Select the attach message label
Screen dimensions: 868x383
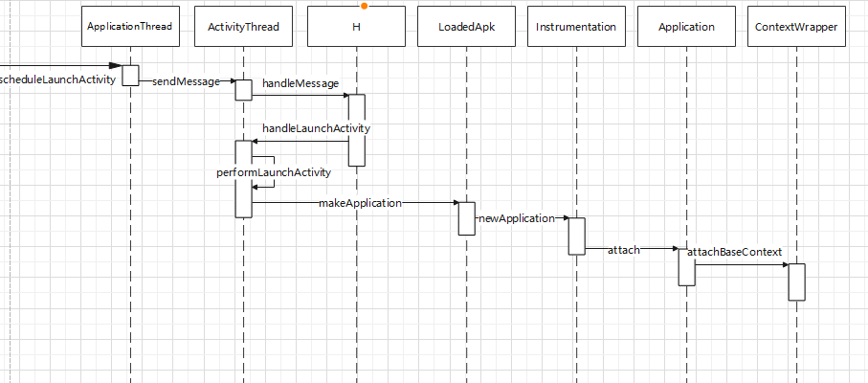tap(624, 249)
